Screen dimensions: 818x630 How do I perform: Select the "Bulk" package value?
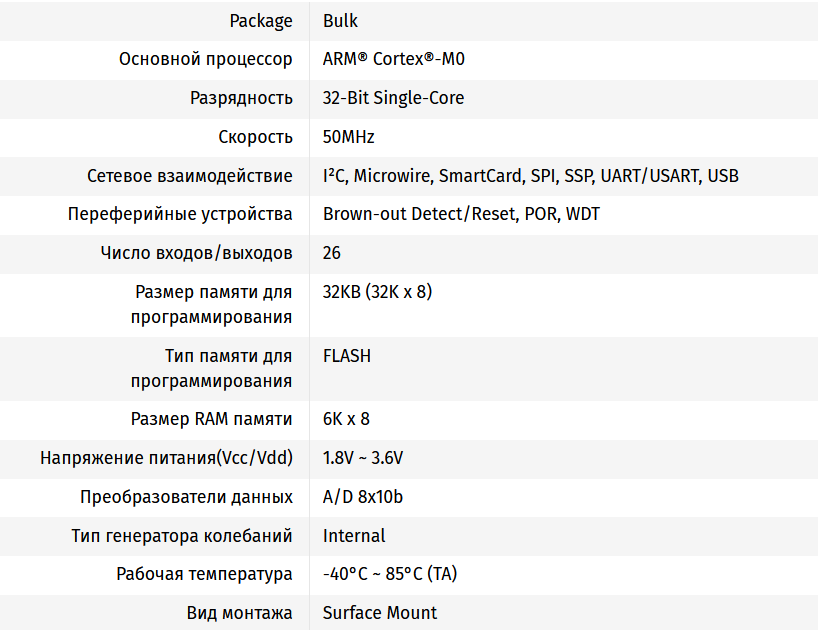pos(340,20)
